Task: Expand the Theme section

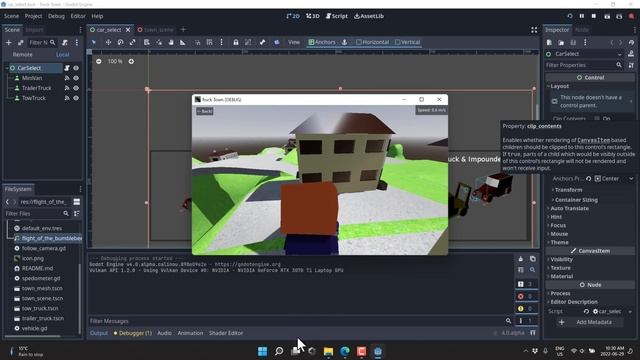Action: coord(559,242)
